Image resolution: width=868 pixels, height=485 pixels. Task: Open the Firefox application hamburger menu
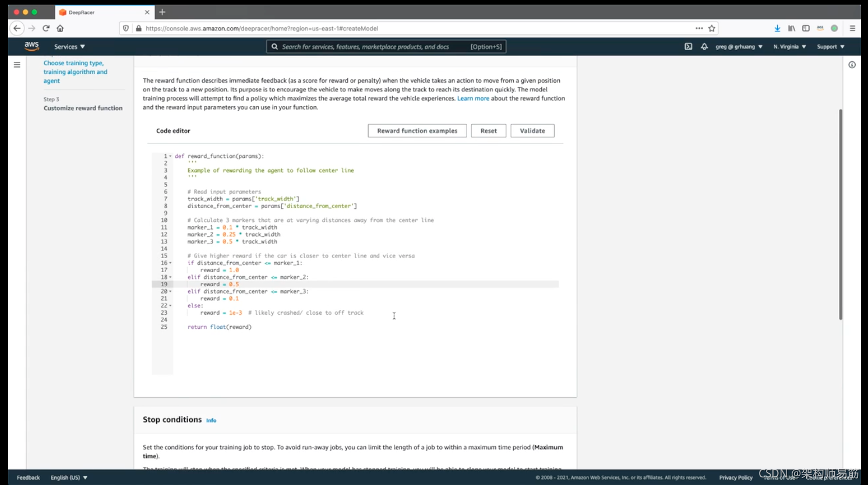pyautogui.click(x=852, y=28)
